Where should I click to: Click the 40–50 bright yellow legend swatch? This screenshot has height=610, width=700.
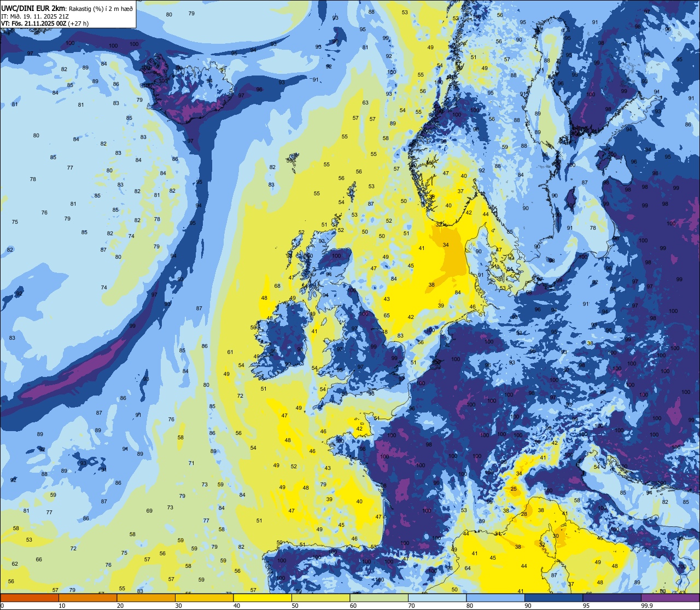tap(262, 598)
